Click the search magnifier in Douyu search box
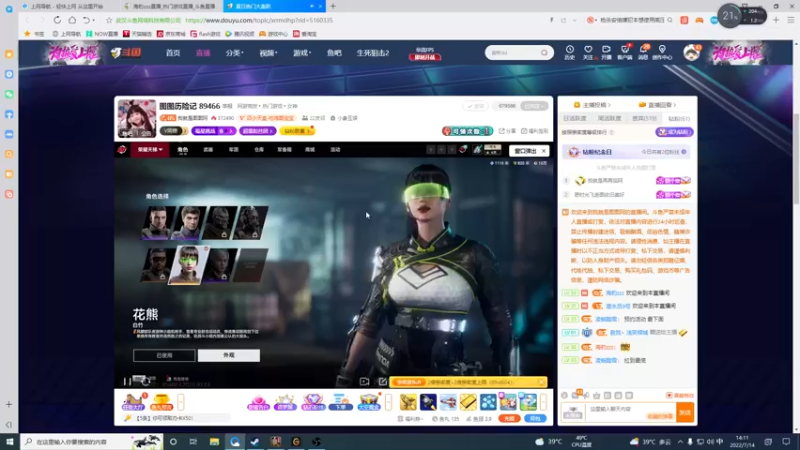Image resolution: width=800 pixels, height=450 pixels. [544, 53]
